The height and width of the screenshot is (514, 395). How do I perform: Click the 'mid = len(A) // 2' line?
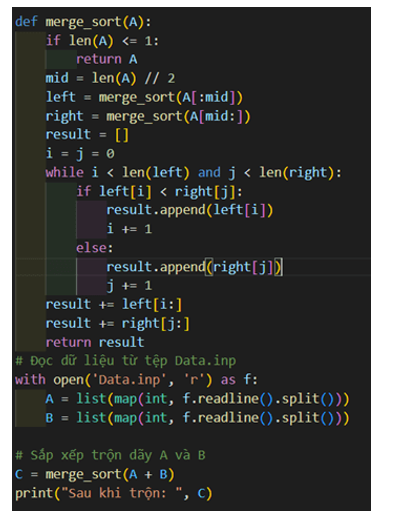point(110,78)
